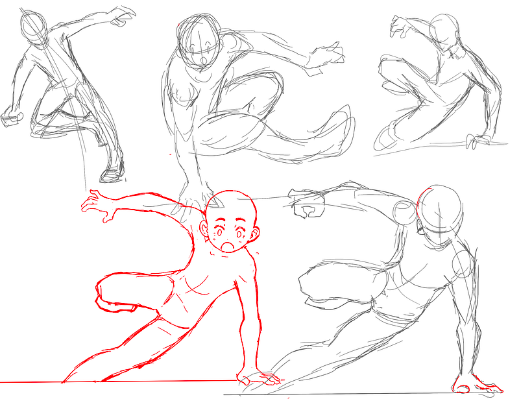This screenshot has width=532, height=399.
Task: Click the red figure's outstretched open hand
Action: point(97,206)
